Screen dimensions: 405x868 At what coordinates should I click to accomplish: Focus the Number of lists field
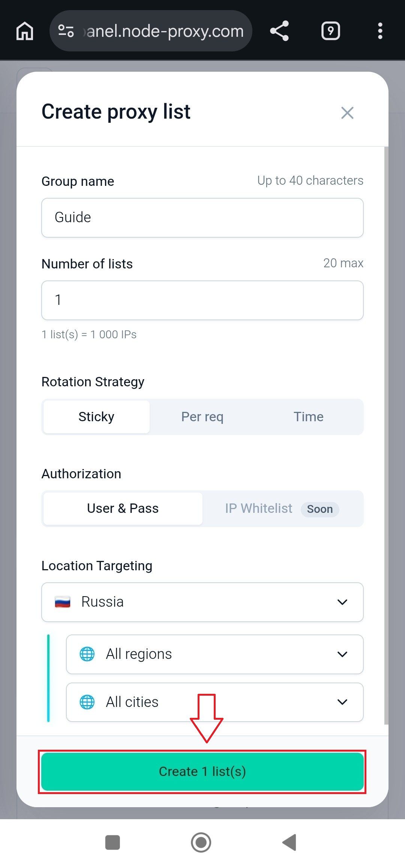(202, 300)
